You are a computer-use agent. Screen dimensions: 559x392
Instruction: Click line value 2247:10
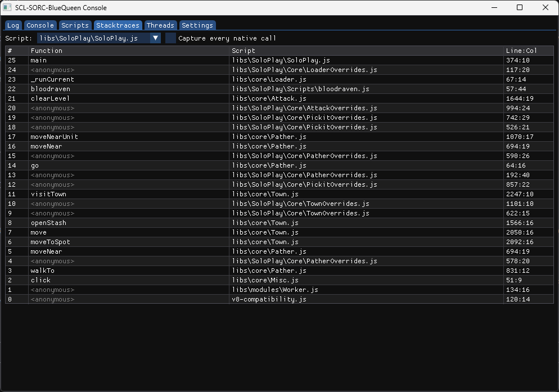point(520,194)
